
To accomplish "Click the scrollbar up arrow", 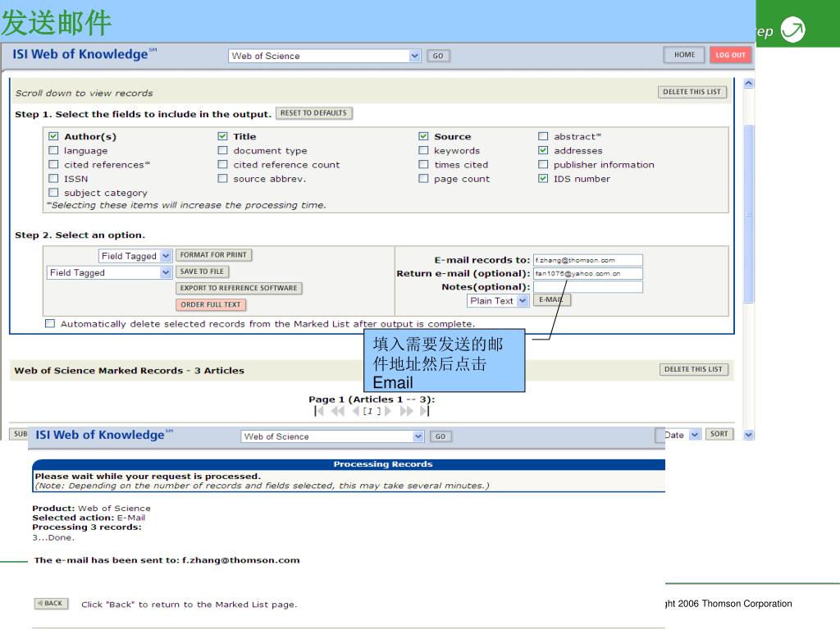I will [749, 83].
